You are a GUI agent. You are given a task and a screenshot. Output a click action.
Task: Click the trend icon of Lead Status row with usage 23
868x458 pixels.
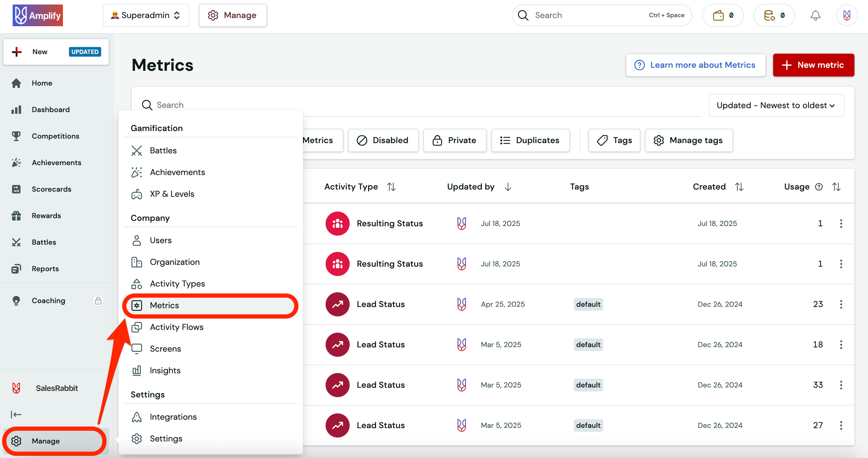(337, 304)
